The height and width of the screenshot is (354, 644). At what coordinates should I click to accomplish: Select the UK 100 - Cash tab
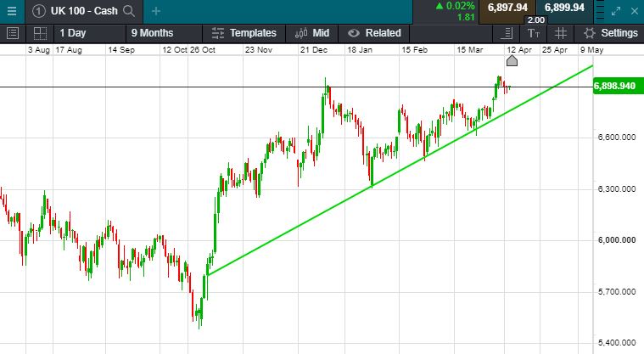[76, 11]
